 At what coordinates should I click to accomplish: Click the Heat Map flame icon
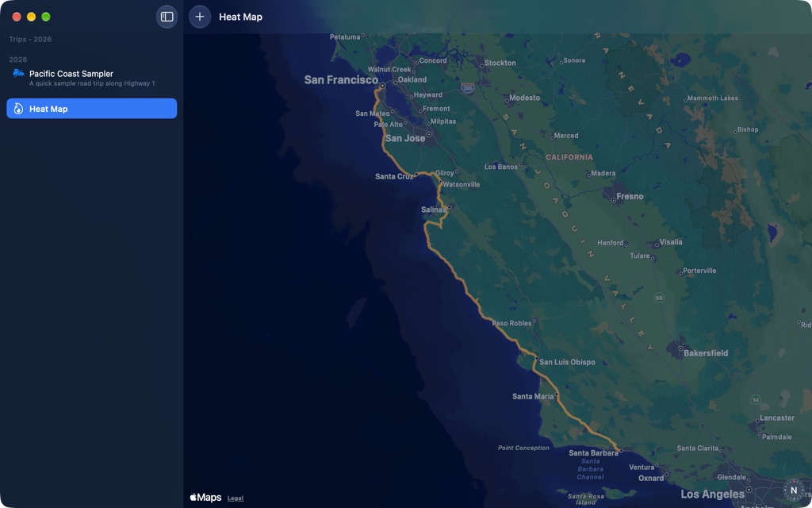coord(18,109)
